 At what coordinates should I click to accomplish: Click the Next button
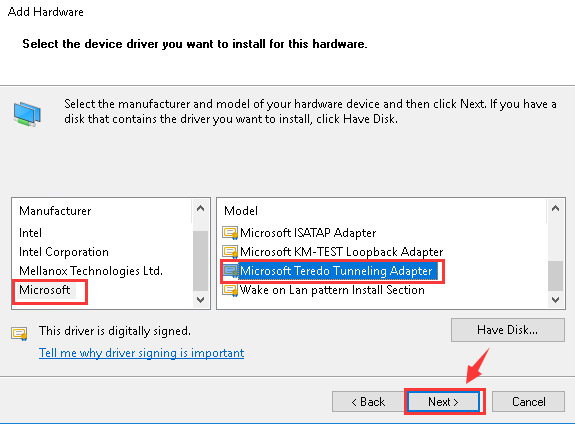(443, 402)
